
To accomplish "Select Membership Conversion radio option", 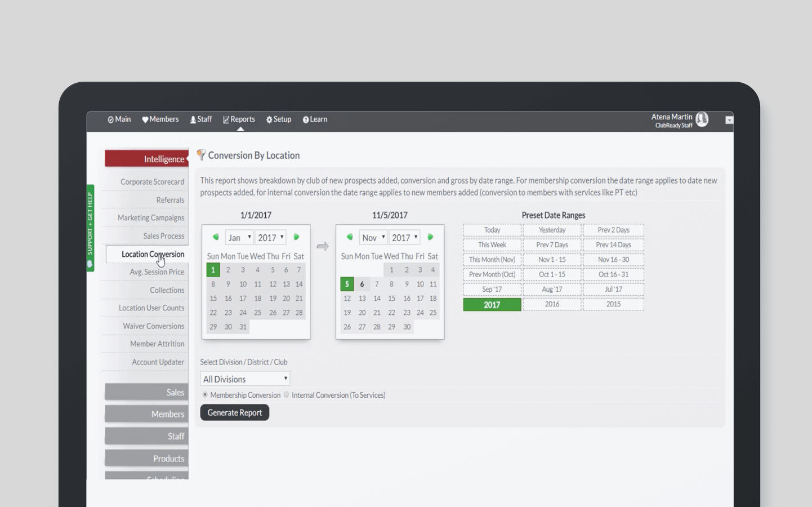I will tap(205, 395).
